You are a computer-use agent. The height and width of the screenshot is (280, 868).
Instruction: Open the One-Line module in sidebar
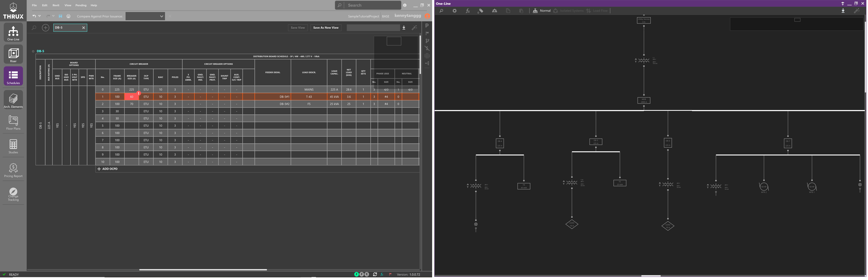(13, 33)
